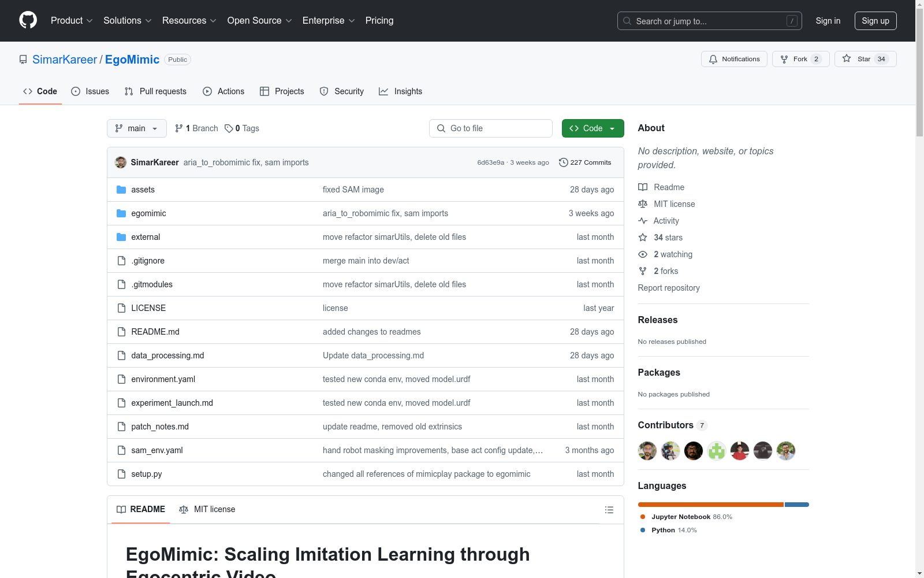This screenshot has height=578, width=924.
Task: Open the Pricing link
Action: click(379, 21)
